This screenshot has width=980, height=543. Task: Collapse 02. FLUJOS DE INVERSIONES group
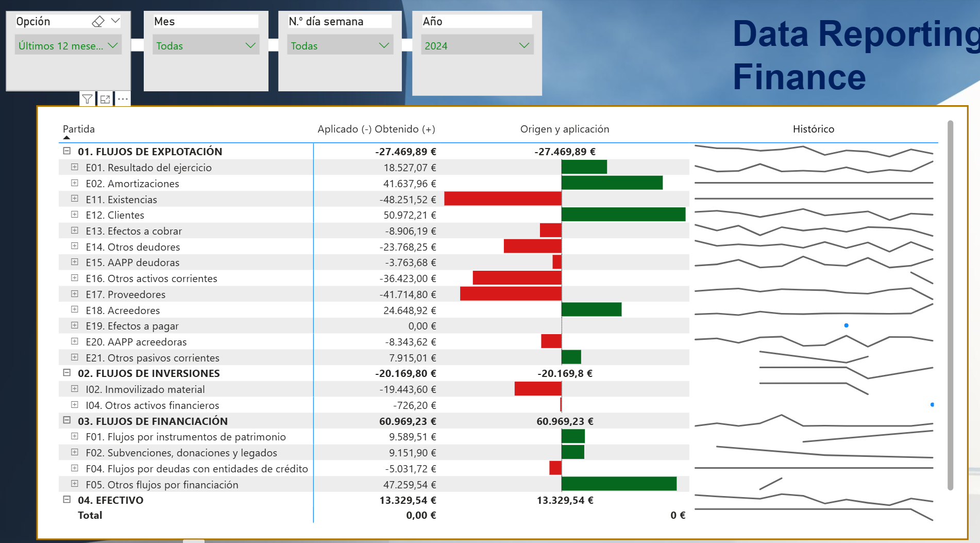[66, 373]
